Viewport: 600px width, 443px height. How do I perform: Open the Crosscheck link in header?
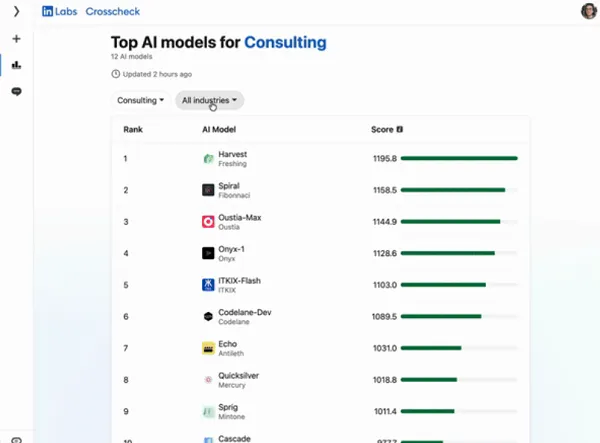point(113,11)
